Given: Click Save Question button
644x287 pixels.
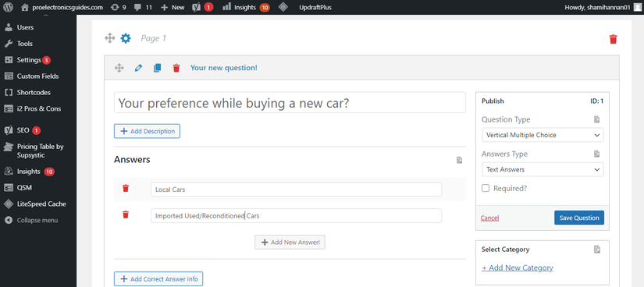Looking at the screenshot, I should click(579, 218).
